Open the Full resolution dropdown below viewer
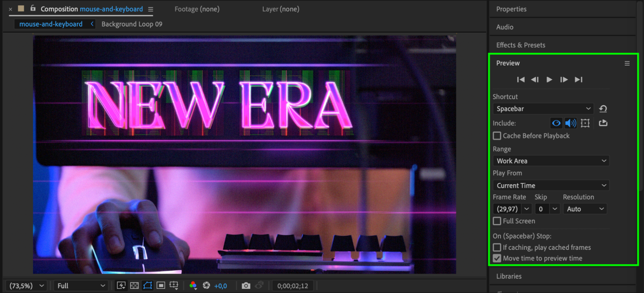This screenshot has height=293, width=644. 81,286
